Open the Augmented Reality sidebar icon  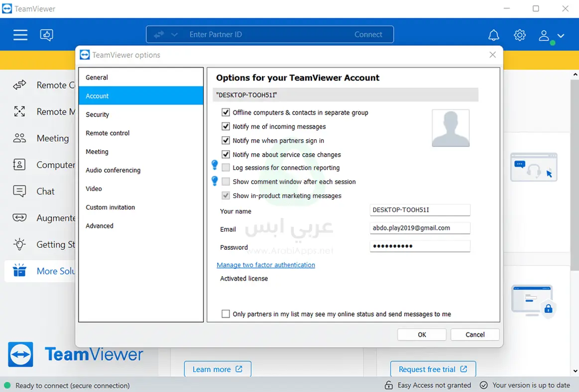click(x=19, y=217)
